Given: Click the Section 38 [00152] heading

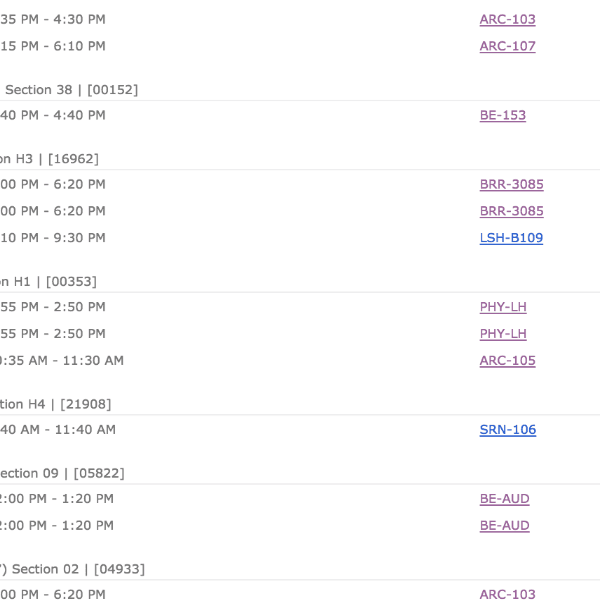Looking at the screenshot, I should point(70,90).
